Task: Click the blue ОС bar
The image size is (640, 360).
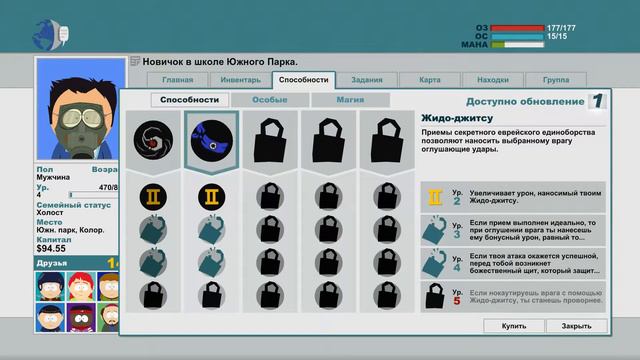Action: click(517, 36)
